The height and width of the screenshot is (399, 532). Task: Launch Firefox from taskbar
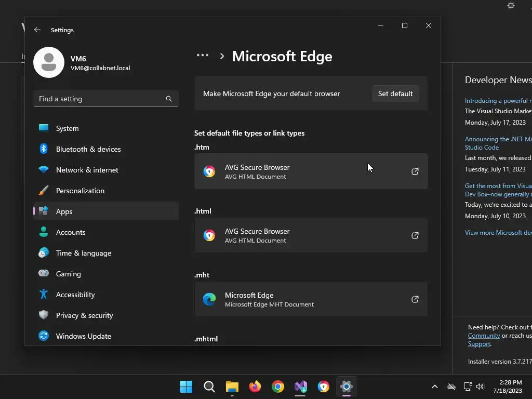coord(255,387)
